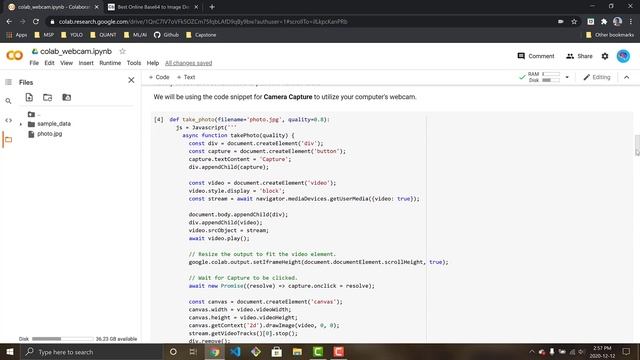This screenshot has width=640, height=360.
Task: Open the File menu
Action: tap(34, 63)
